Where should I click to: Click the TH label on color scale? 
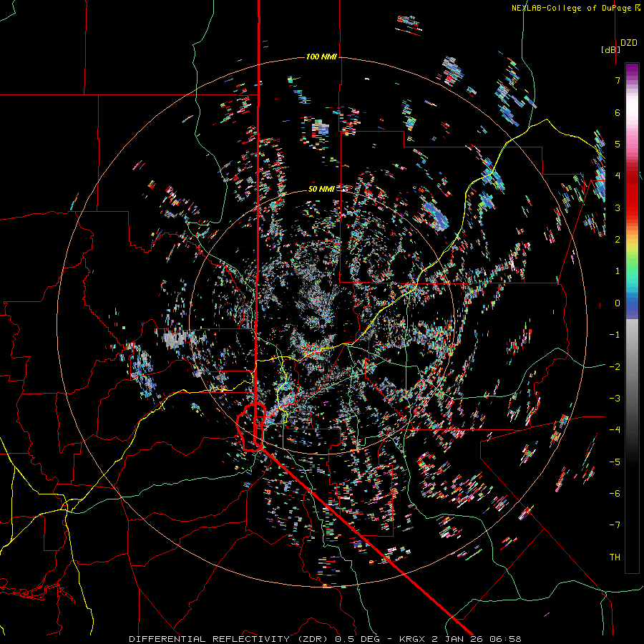point(615,557)
